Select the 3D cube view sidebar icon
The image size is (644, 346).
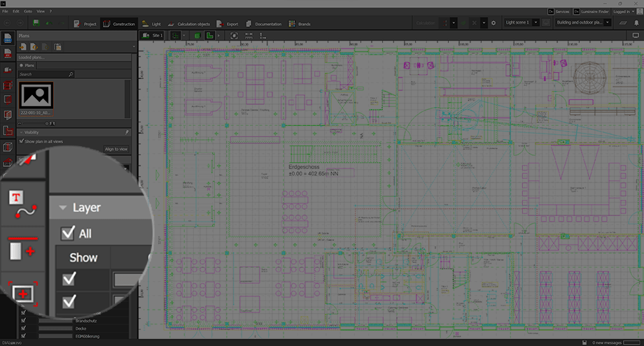8,147
